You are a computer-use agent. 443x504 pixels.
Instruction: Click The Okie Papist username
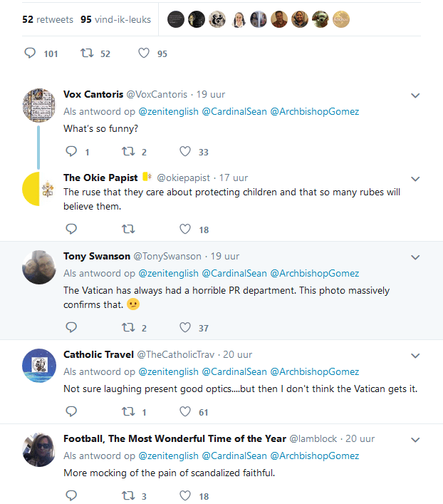point(100,178)
